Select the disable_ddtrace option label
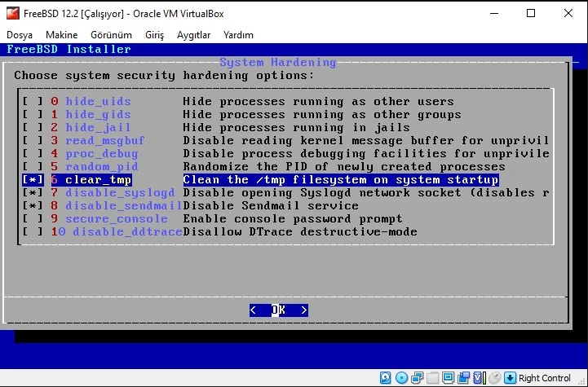 coord(127,231)
